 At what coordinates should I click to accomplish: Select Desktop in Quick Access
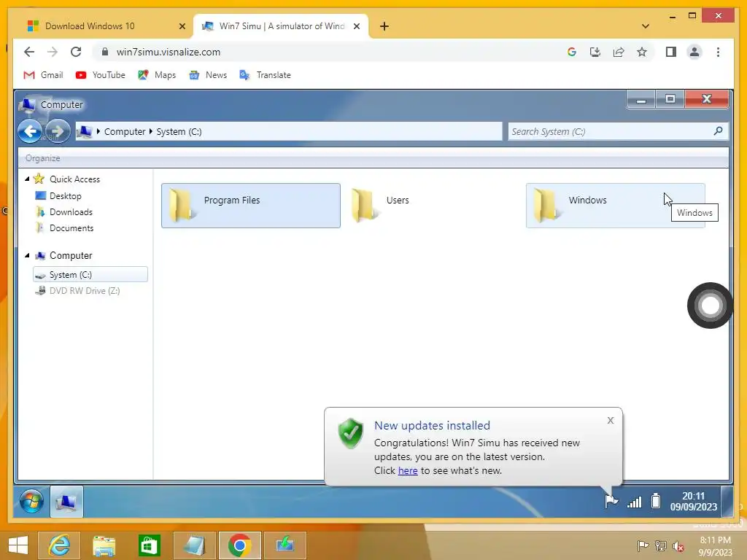click(65, 195)
